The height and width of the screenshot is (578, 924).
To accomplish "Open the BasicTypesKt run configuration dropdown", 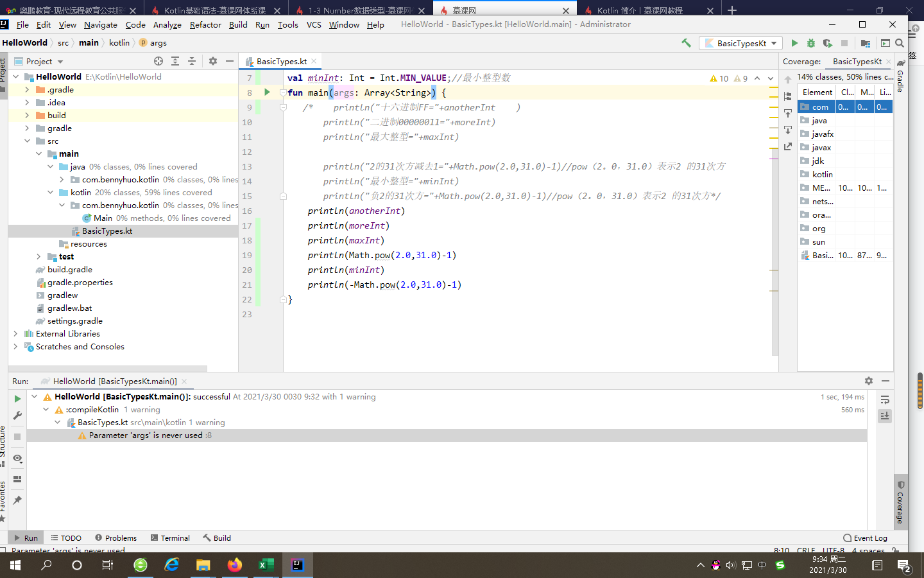I will 742,43.
